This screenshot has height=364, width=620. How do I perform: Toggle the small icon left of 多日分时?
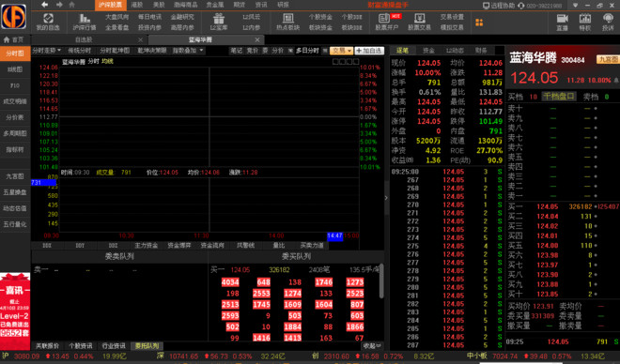[x=290, y=51]
